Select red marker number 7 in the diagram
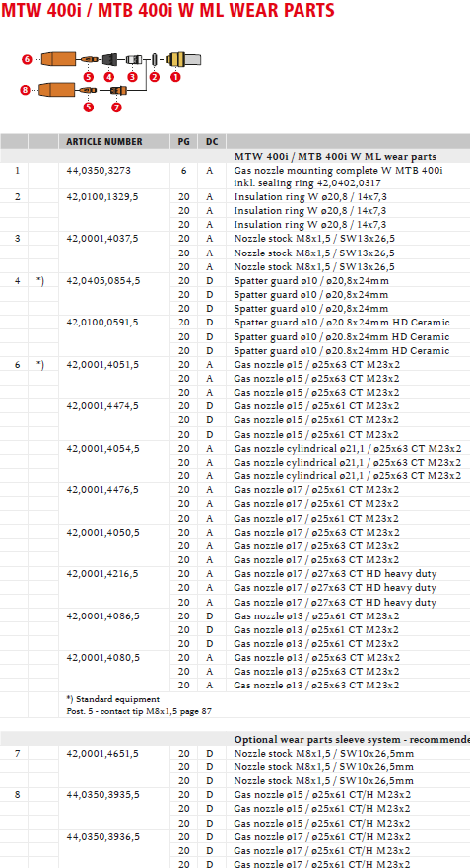The image size is (470, 868). pyautogui.click(x=116, y=108)
